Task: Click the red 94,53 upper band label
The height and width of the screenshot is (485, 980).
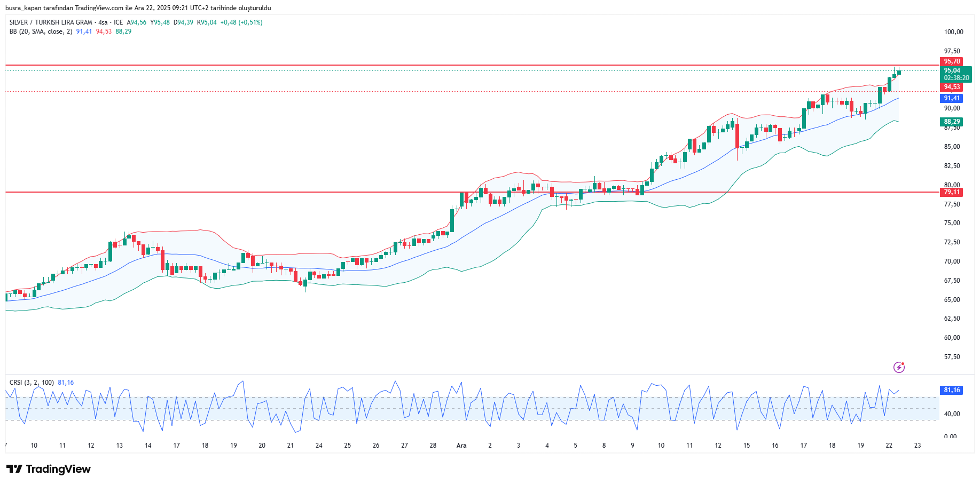Action: click(951, 87)
